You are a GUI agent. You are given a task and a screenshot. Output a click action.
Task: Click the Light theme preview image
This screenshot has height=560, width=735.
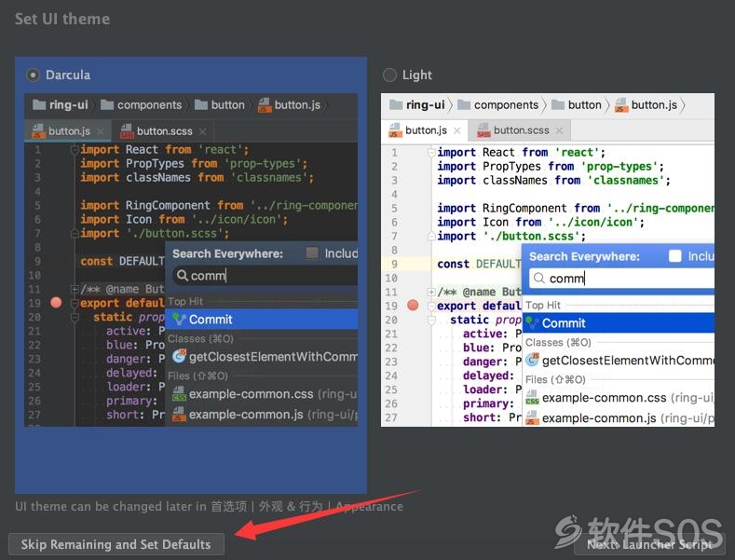click(548, 260)
